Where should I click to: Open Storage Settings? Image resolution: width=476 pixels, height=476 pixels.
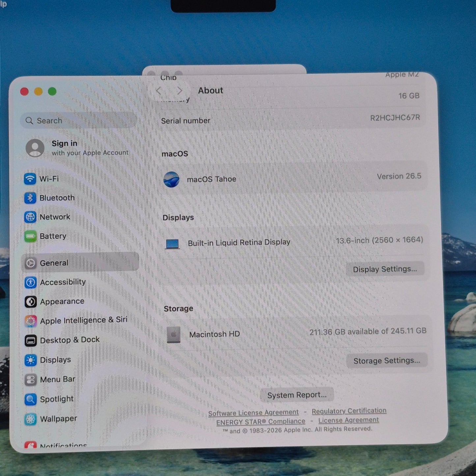point(387,361)
